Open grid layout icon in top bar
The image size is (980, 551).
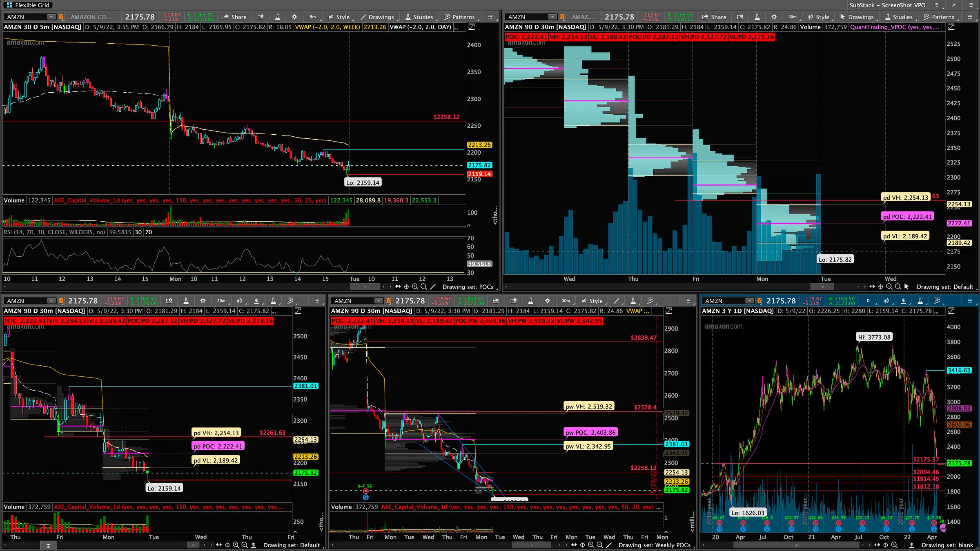936,5
